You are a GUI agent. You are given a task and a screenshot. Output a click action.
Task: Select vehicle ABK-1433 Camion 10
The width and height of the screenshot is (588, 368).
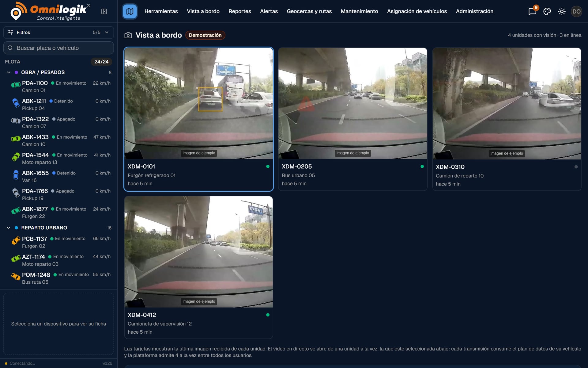(x=58, y=140)
